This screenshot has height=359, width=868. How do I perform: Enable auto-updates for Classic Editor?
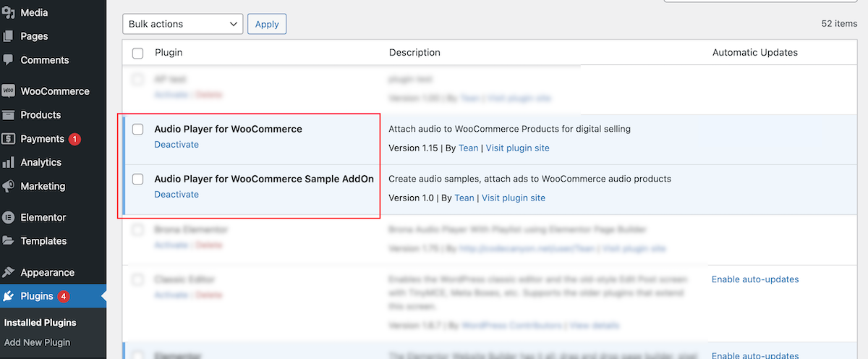click(x=755, y=279)
